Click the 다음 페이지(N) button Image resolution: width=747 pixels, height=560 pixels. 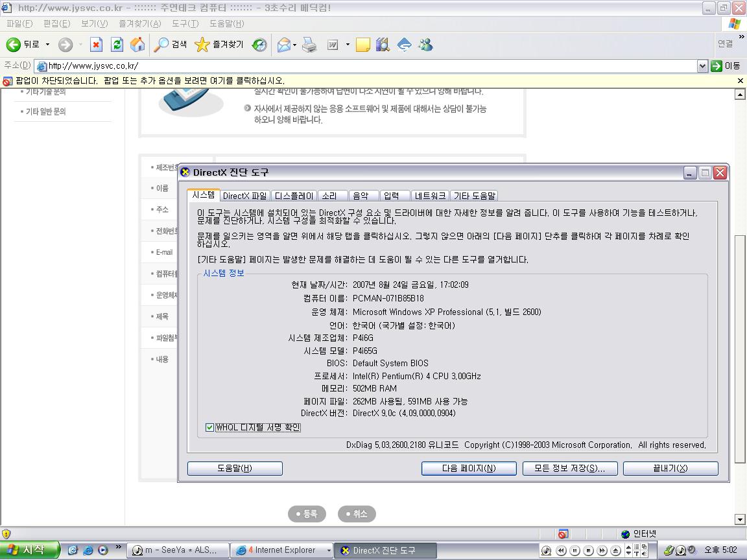point(469,469)
